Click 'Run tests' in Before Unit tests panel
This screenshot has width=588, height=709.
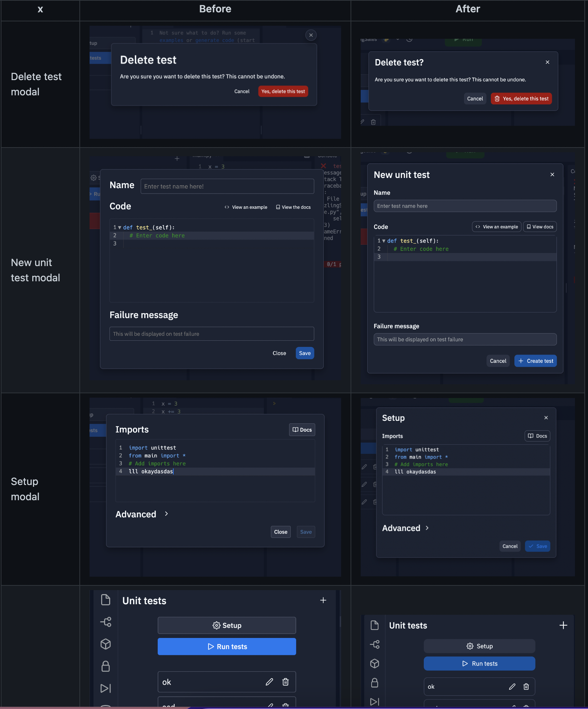coord(227,647)
